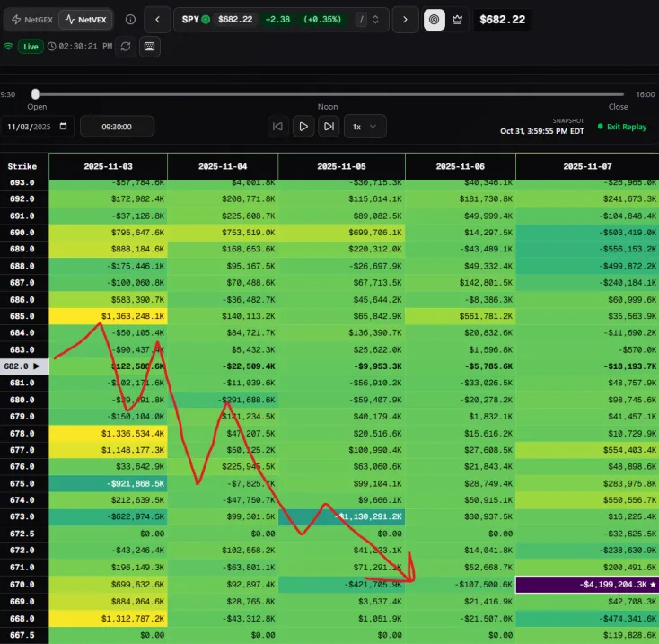The width and height of the screenshot is (659, 644).
Task: Skip back to replay start
Action: click(x=277, y=126)
